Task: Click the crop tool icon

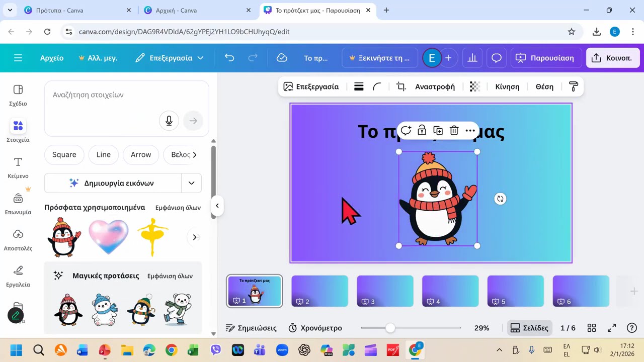Action: (401, 86)
